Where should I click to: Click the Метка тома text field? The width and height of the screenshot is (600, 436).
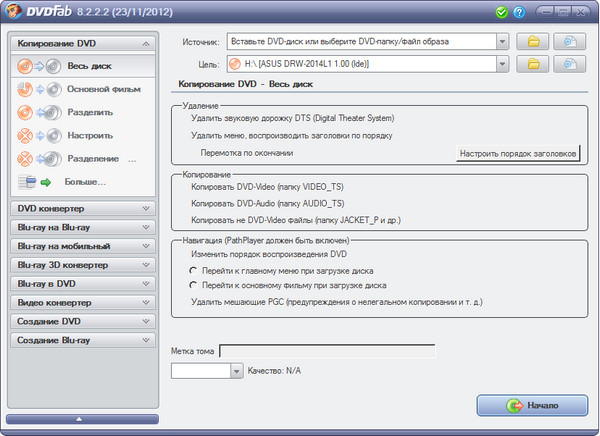[326, 351]
